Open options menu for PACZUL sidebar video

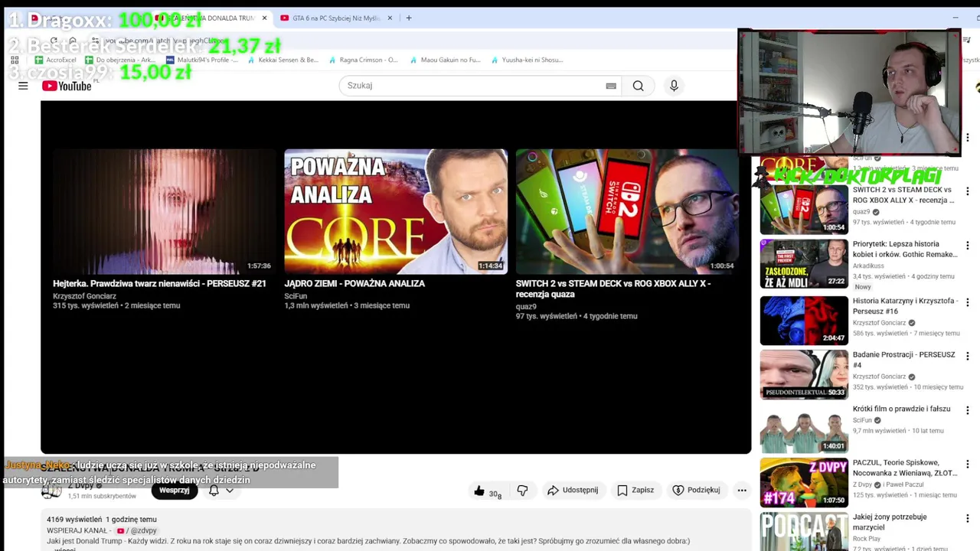tap(967, 465)
